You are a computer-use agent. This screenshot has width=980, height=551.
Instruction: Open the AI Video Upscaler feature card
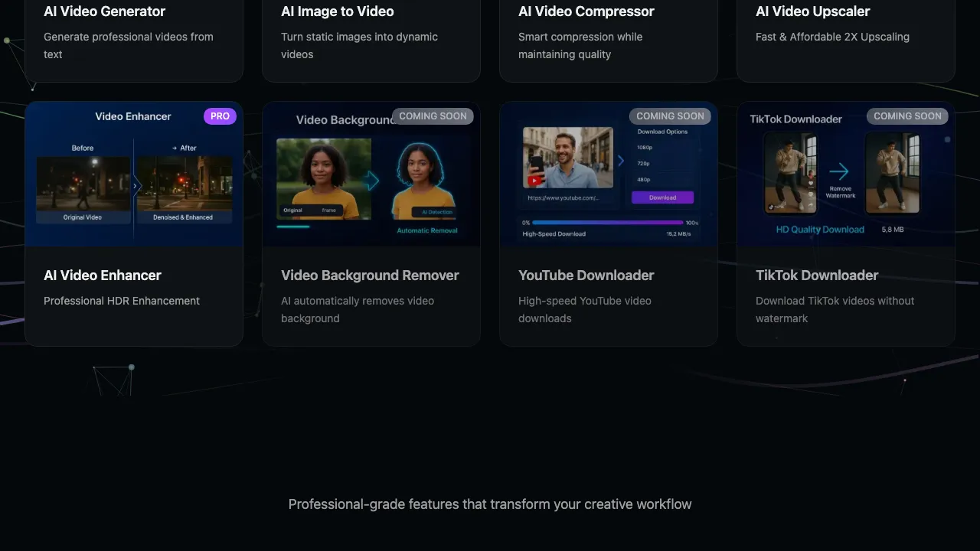pos(846,32)
